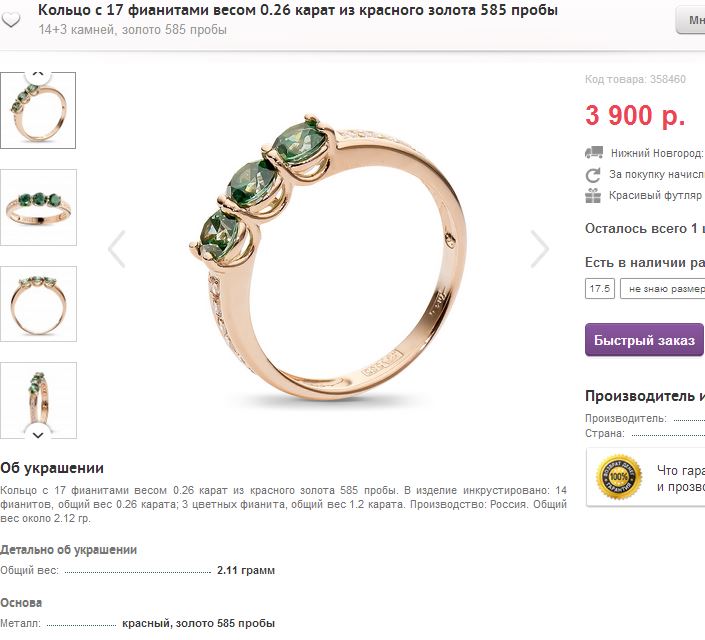Click the "Быстрый заказ" purple button
The height and width of the screenshot is (640, 705).
tap(644, 340)
